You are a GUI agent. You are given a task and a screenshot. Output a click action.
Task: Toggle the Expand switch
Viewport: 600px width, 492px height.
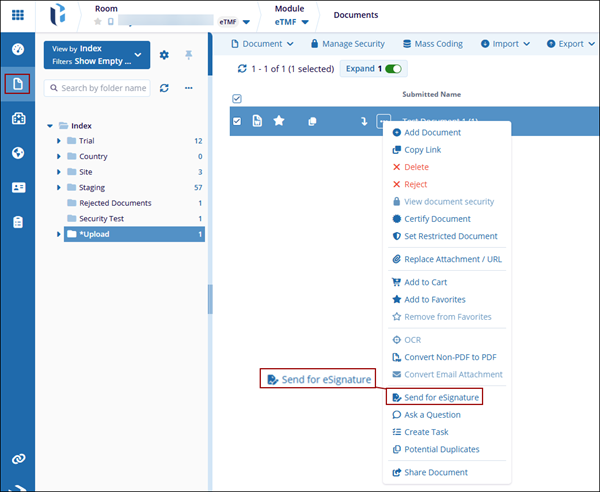coord(393,69)
